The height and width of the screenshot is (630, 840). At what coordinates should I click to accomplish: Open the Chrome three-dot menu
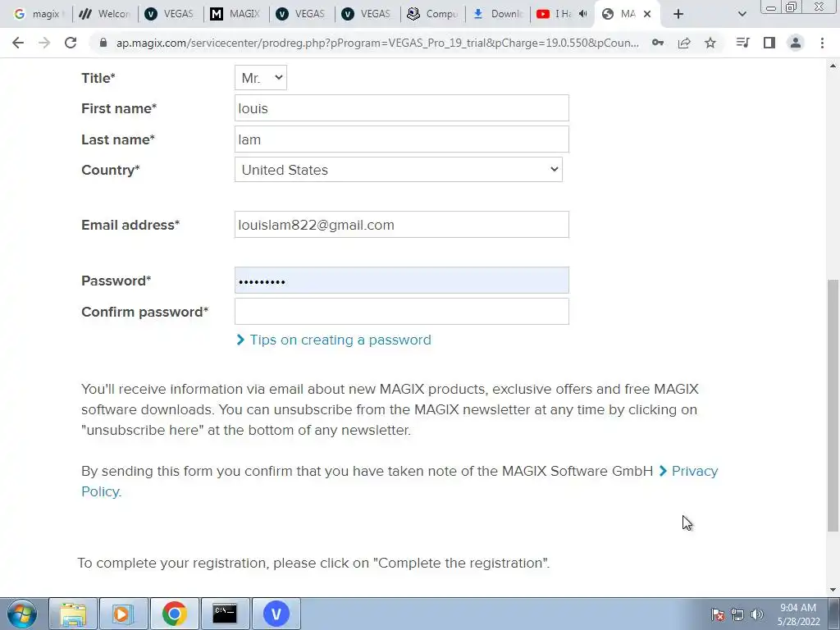point(822,43)
